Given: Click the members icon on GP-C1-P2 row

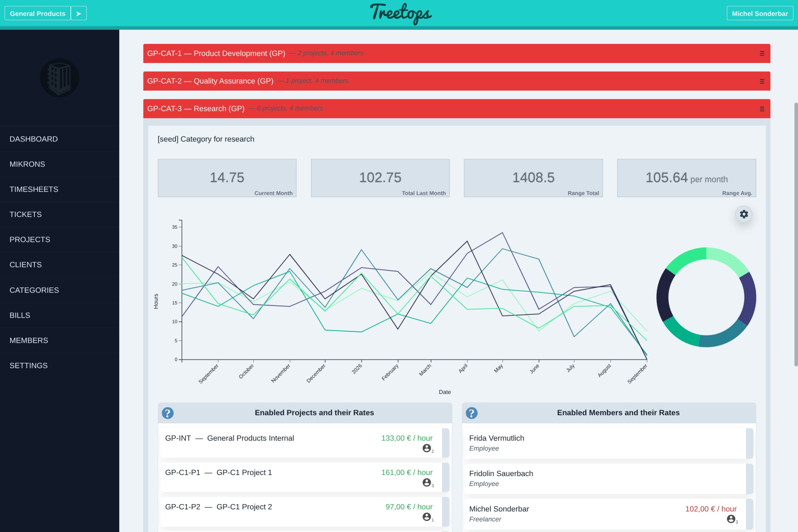Looking at the screenshot, I should point(427,517).
